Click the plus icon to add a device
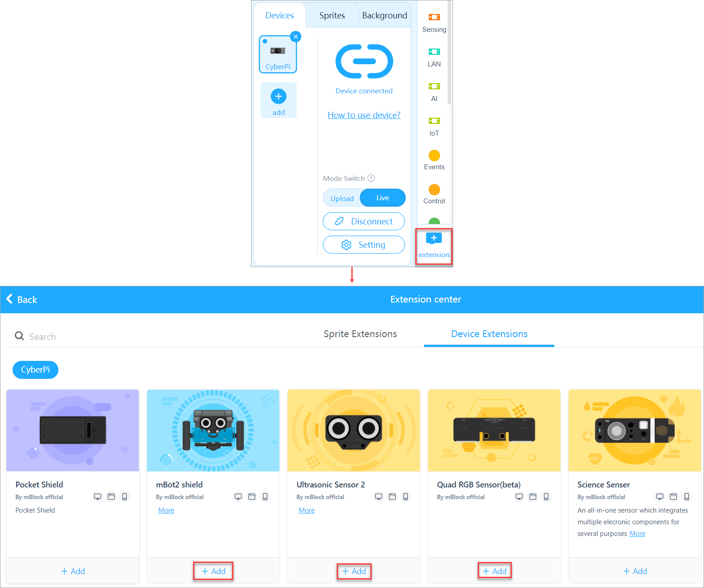 [278, 97]
